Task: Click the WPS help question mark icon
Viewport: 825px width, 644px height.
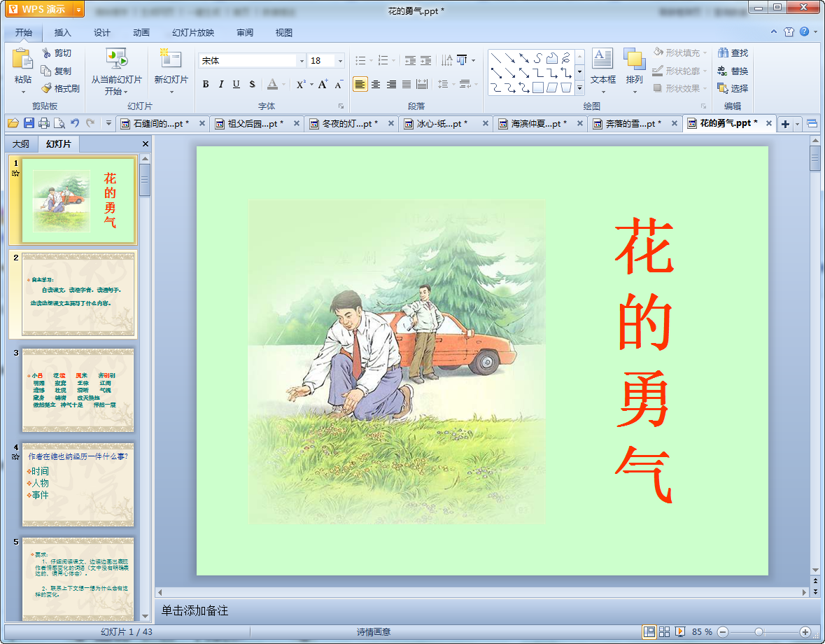Action: (x=805, y=31)
